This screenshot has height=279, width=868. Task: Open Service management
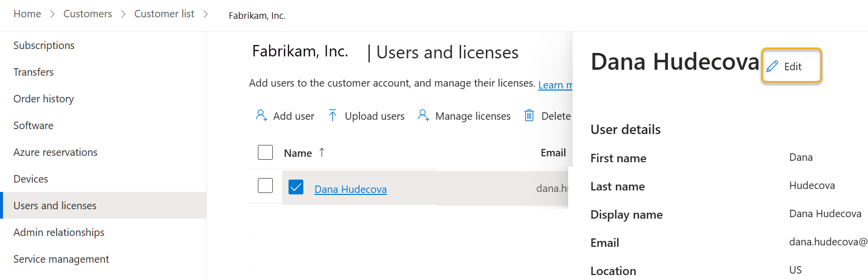tap(61, 259)
